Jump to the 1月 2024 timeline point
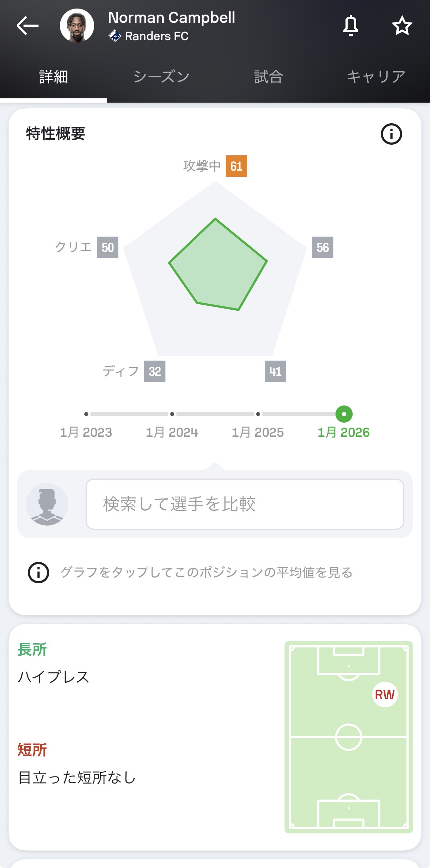Screen dimensions: 430x868 [172, 414]
